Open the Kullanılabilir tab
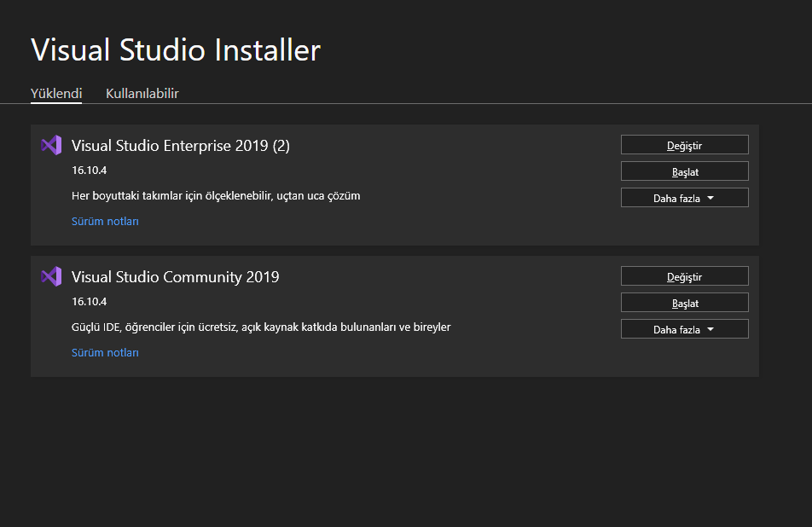 142,94
